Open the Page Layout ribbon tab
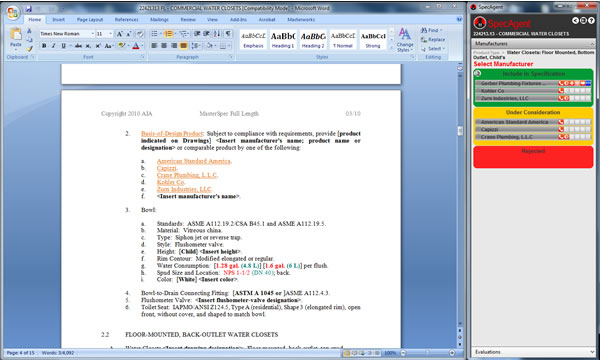 (x=90, y=20)
